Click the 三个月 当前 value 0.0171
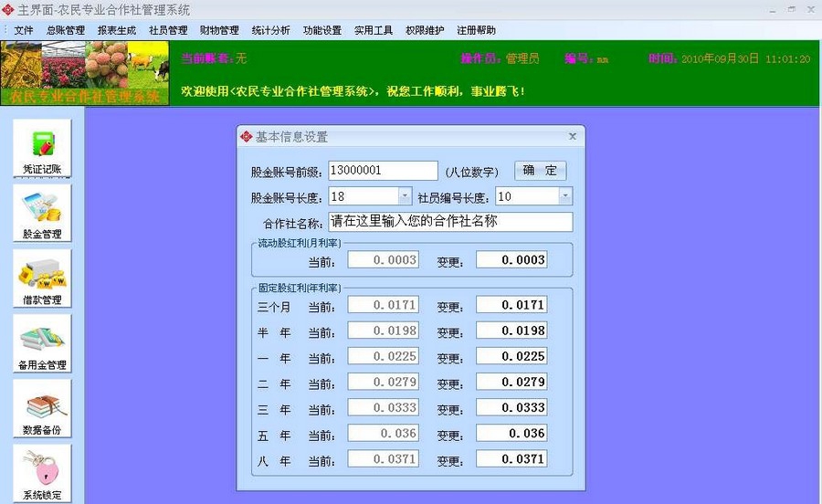The height and width of the screenshot is (504, 822). 384,305
